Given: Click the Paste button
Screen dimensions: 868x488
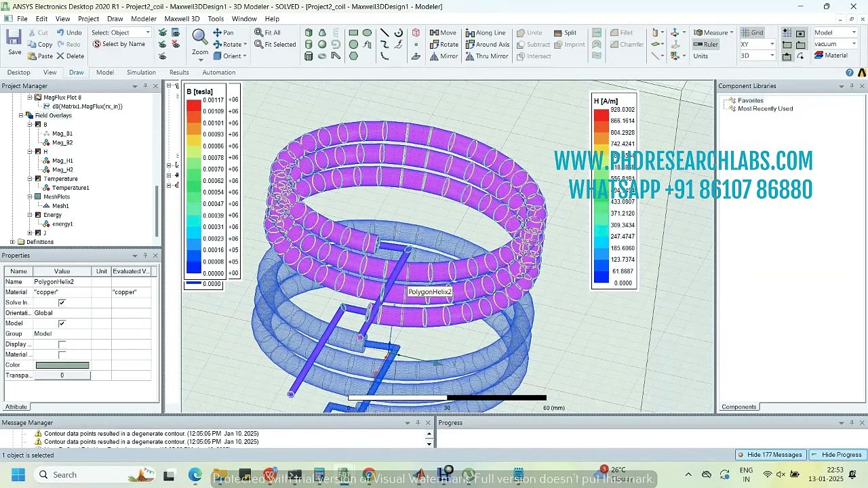Looking at the screenshot, I should (40, 56).
